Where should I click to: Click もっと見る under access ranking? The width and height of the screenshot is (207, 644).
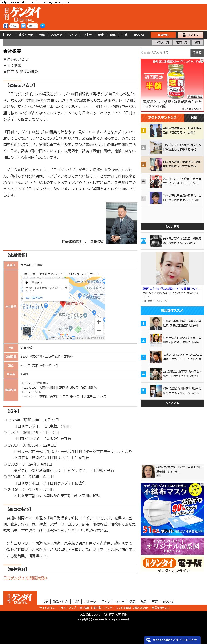(172, 227)
